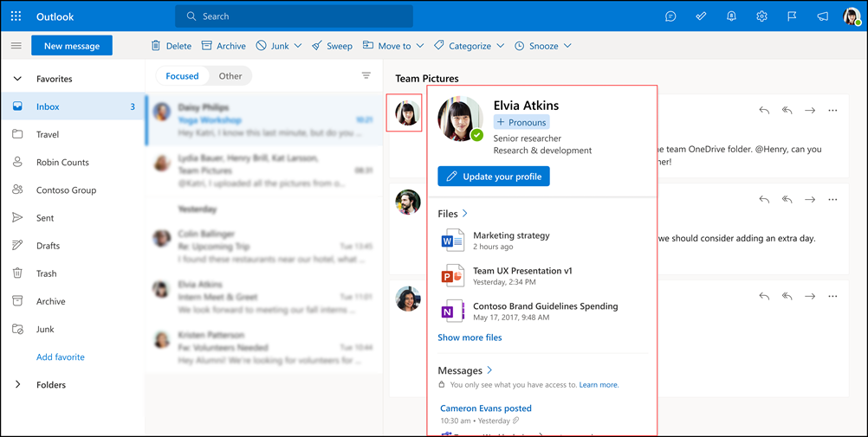Select the Drafts folder
The height and width of the screenshot is (437, 868).
click(73, 246)
